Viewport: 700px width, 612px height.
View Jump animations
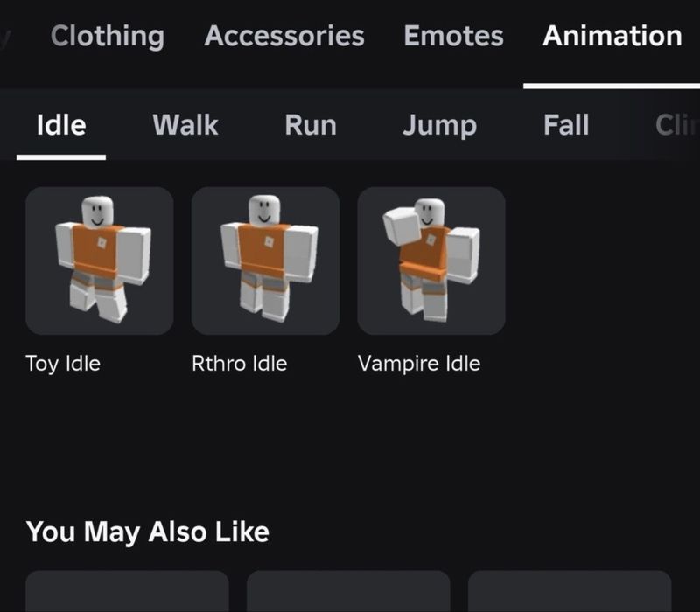pos(440,126)
